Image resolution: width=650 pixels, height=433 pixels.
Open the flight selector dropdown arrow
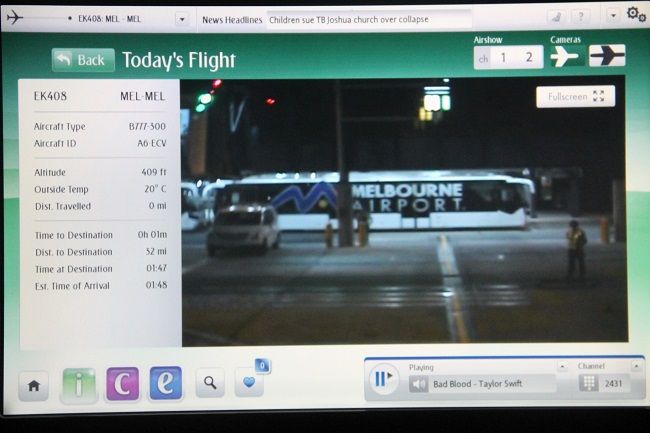(x=182, y=19)
